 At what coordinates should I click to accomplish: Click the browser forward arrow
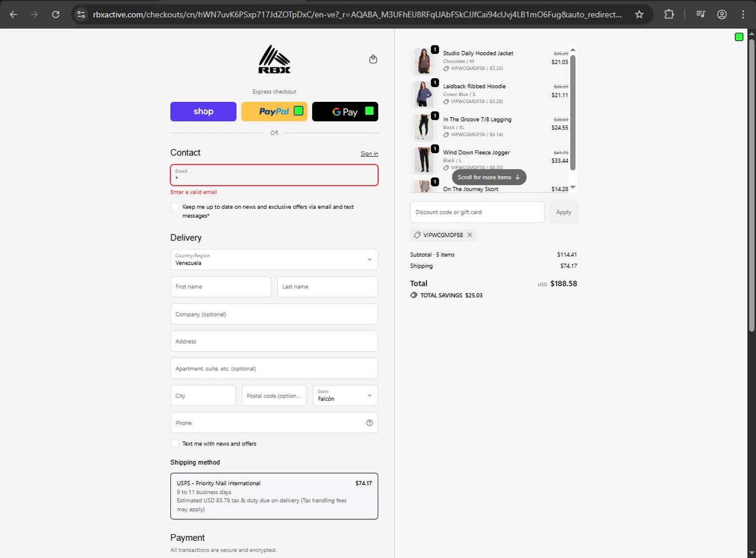[34, 15]
